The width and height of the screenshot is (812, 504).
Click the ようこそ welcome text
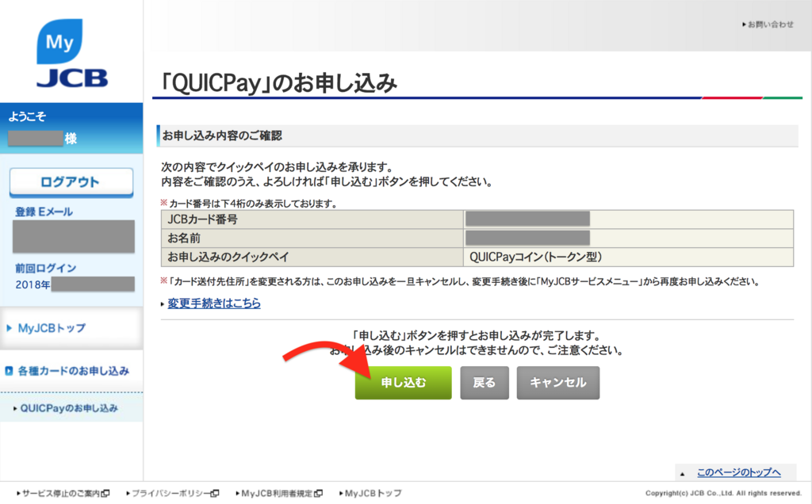(x=27, y=116)
